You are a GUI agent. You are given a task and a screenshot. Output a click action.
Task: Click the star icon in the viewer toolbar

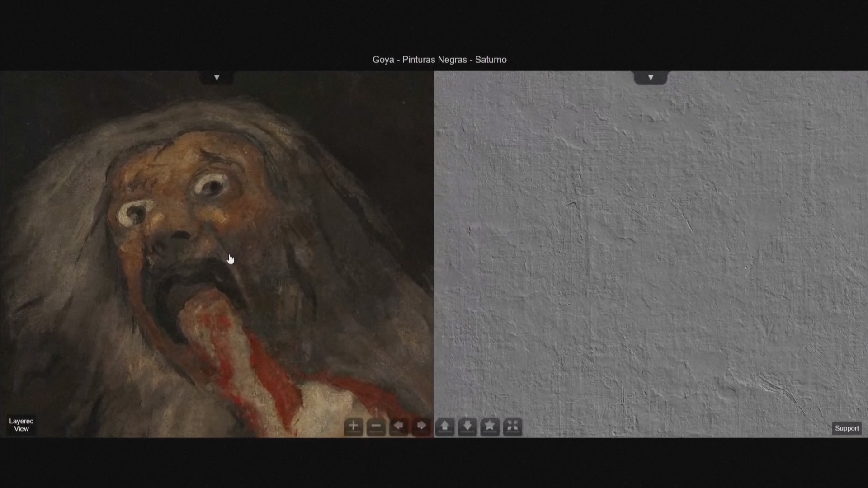(490, 426)
